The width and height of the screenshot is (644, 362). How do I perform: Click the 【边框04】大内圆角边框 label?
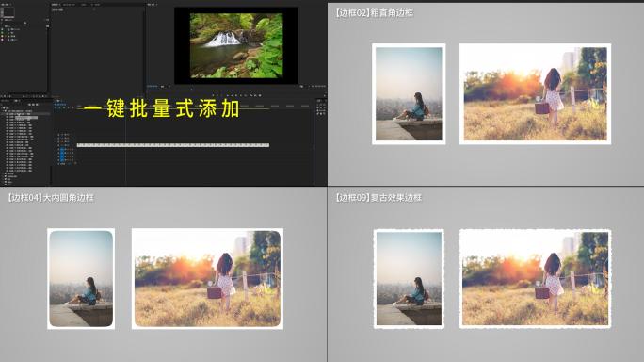pyautogui.click(x=51, y=198)
